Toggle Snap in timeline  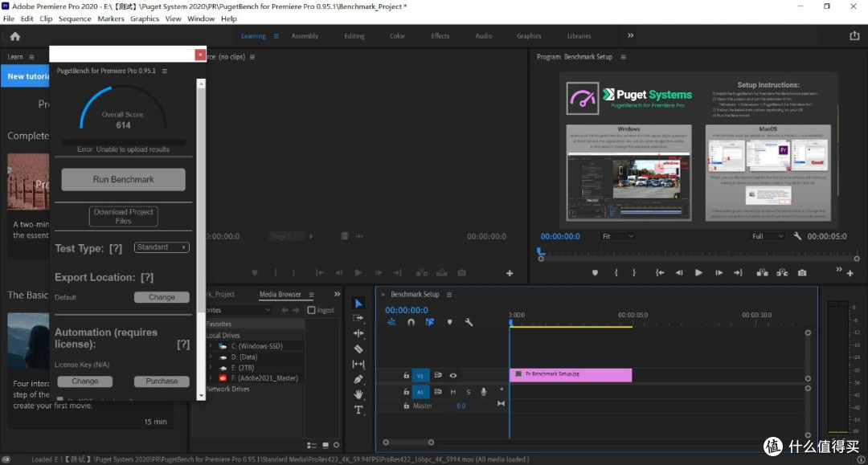pyautogui.click(x=411, y=322)
